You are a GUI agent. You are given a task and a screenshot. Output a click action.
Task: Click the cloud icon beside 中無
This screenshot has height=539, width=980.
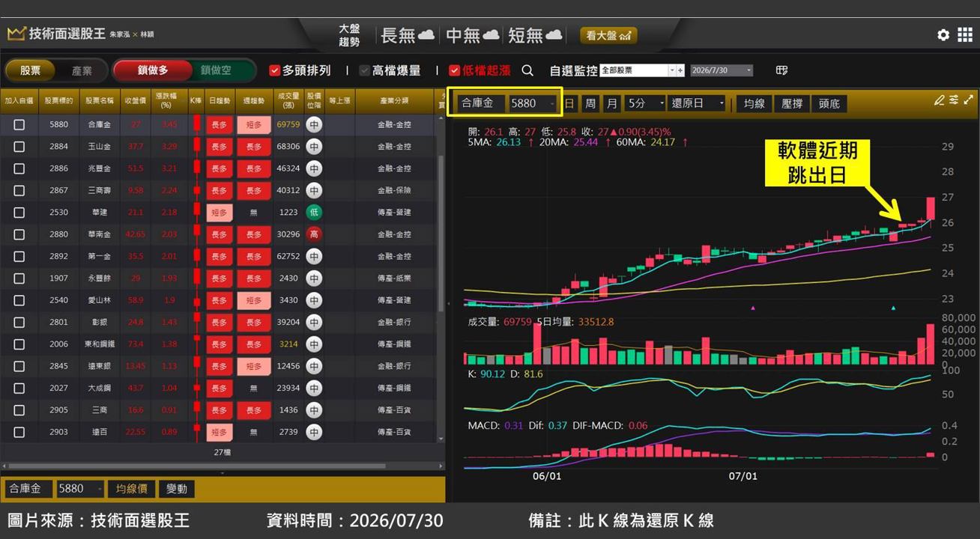click(x=491, y=35)
